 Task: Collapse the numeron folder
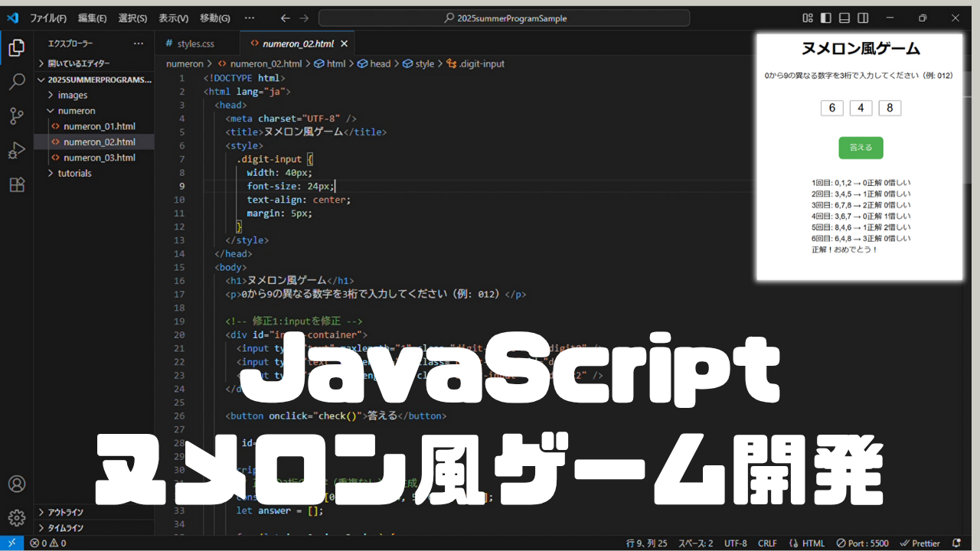[76, 111]
